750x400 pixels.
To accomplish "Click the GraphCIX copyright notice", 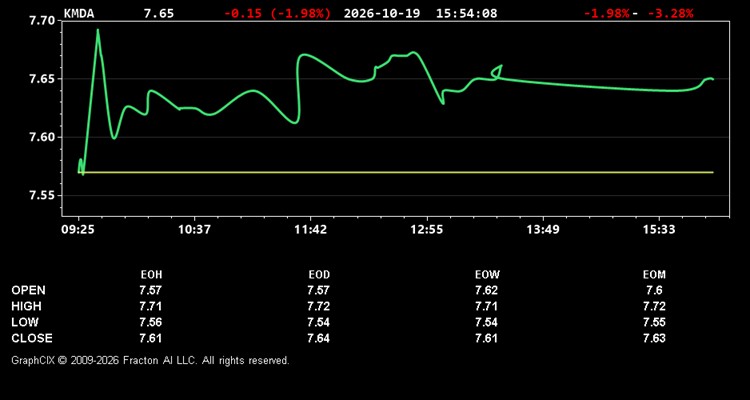I will pyautogui.click(x=150, y=360).
